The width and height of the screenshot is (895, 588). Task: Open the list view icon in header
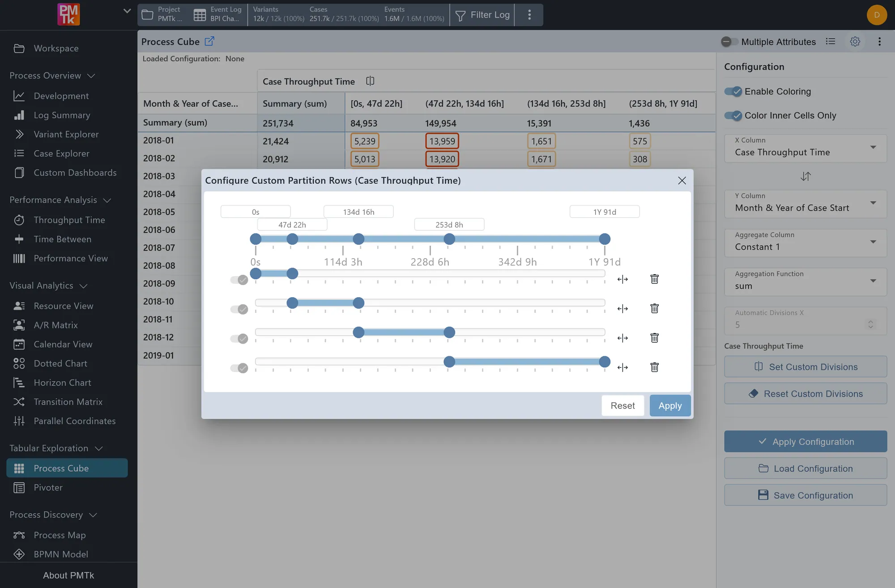pyautogui.click(x=831, y=42)
